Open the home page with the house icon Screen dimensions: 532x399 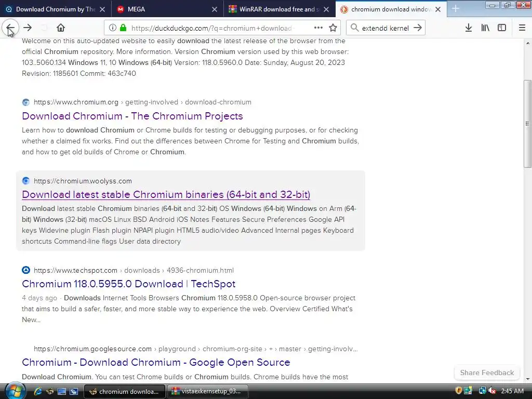click(x=61, y=28)
